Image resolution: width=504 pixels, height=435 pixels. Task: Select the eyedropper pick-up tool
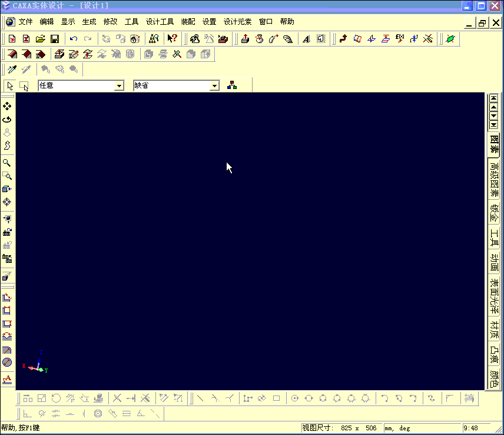point(12,69)
